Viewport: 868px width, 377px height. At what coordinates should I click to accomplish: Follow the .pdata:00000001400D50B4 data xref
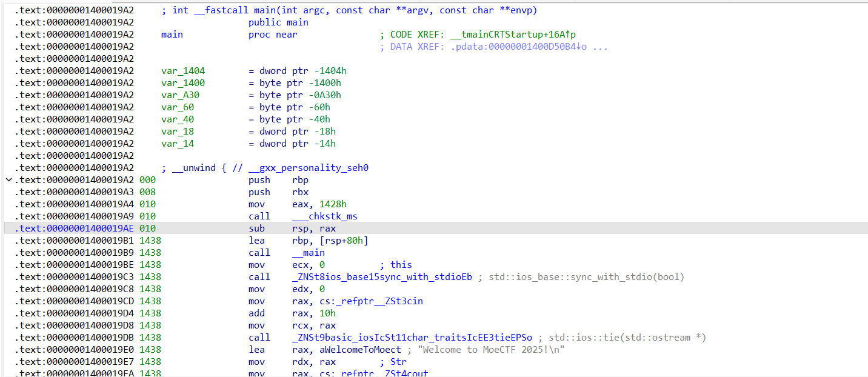tap(519, 47)
